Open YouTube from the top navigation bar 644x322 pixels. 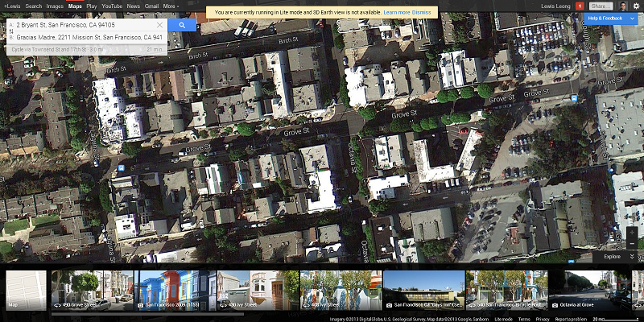tap(112, 6)
